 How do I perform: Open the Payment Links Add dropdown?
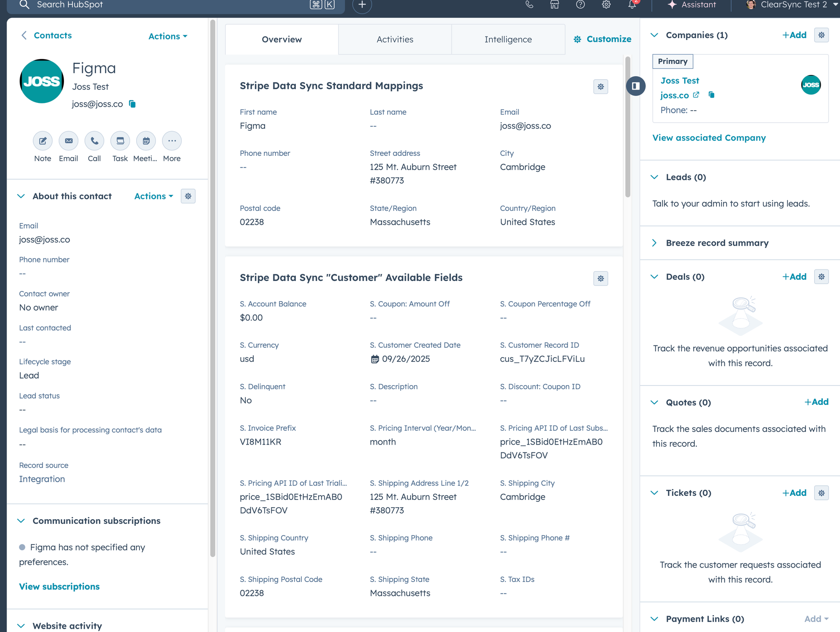coord(816,619)
